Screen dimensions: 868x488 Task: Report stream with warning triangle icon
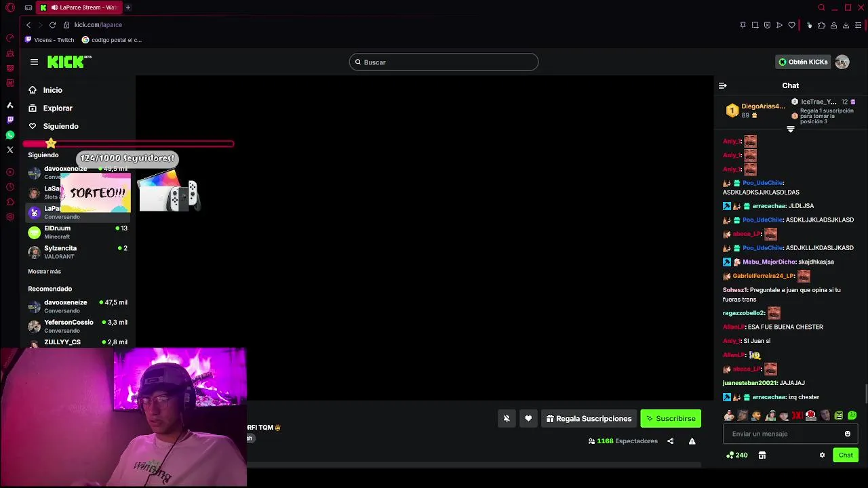pos(692,441)
